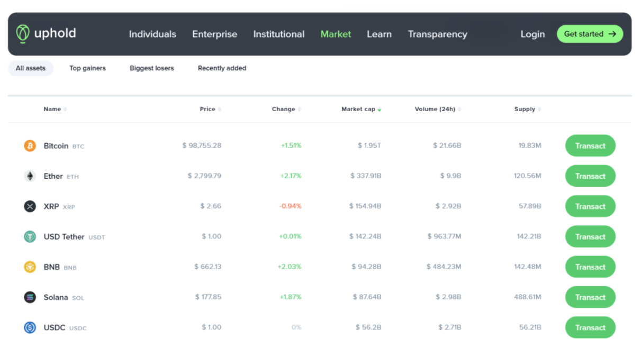
Task: Select the Bitcoin coin icon
Action: (x=30, y=145)
